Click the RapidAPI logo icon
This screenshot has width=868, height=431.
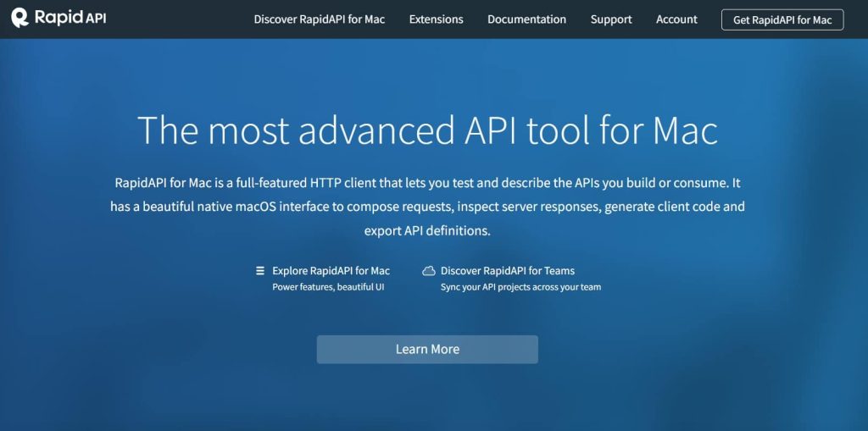click(19, 19)
